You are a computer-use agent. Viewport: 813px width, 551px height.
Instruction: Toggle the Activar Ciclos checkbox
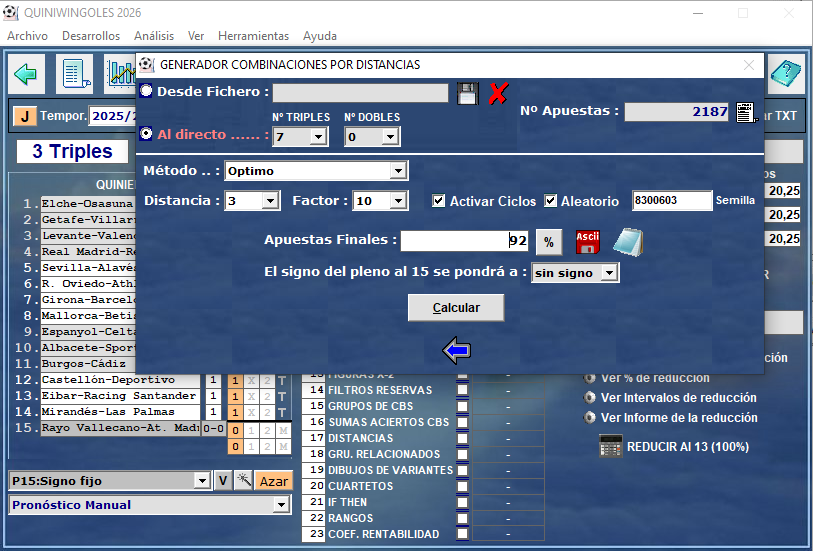point(439,201)
